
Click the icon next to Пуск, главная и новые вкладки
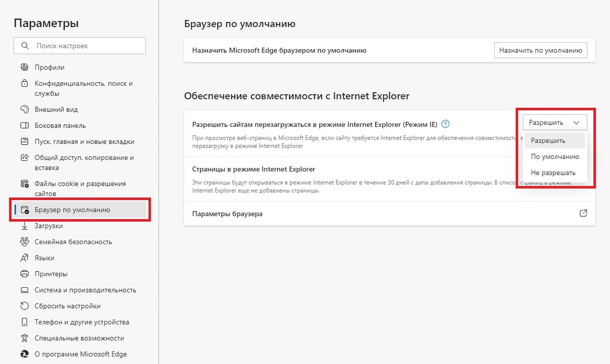(24, 142)
